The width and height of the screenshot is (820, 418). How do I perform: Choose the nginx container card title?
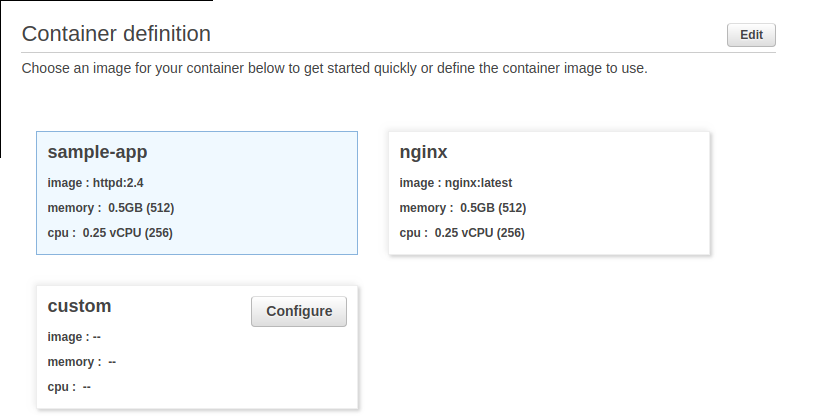(x=423, y=152)
